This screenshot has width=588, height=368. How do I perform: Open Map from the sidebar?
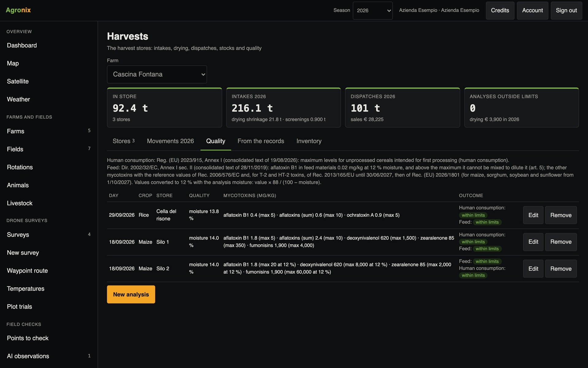(x=49, y=63)
